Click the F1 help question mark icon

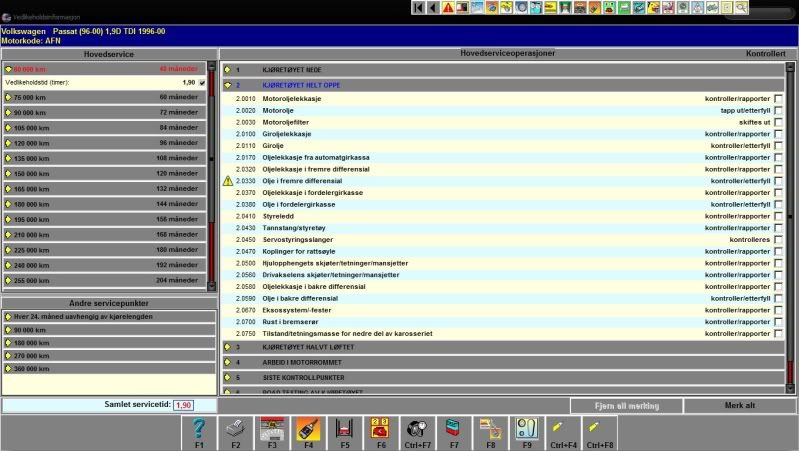pyautogui.click(x=198, y=429)
